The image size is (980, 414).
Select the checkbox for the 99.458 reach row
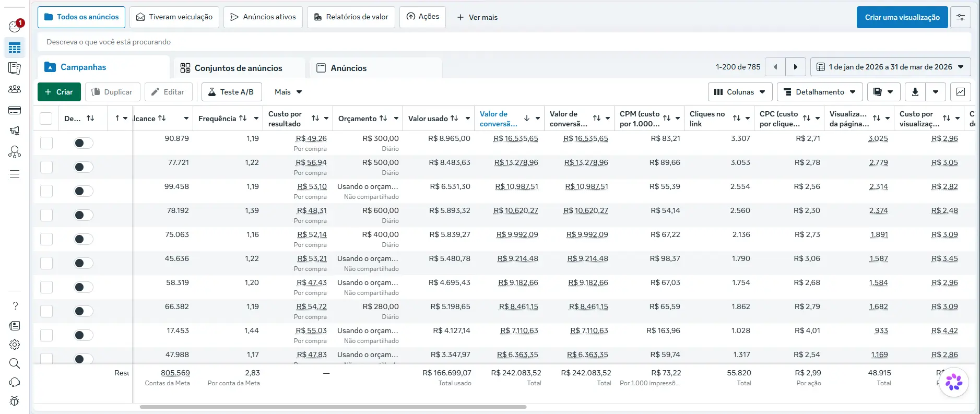pyautogui.click(x=46, y=191)
